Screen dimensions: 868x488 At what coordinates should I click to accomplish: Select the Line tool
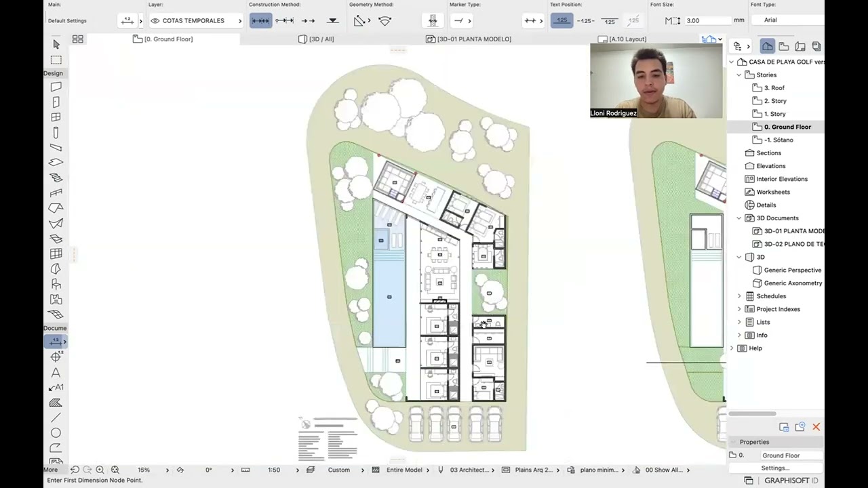56,418
